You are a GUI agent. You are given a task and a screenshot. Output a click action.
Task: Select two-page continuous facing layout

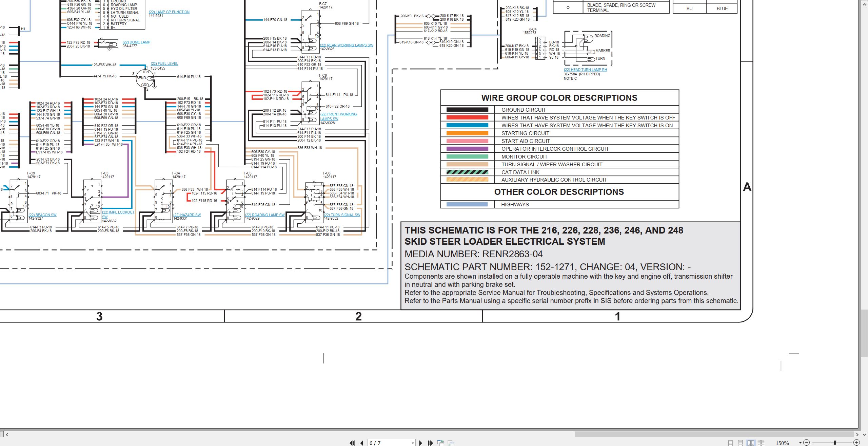pos(761,443)
